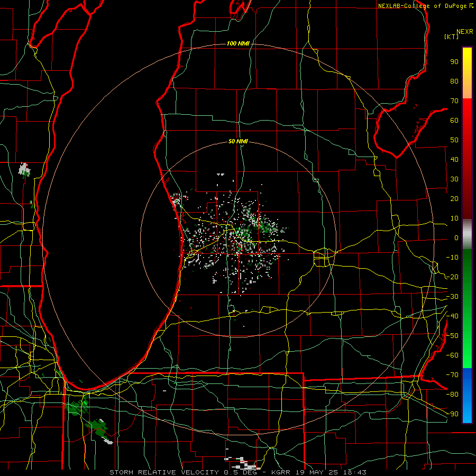This screenshot has width=476, height=476.
Task: Pick the light blue segment near -90 on the color bar
Action: pyautogui.click(x=467, y=414)
